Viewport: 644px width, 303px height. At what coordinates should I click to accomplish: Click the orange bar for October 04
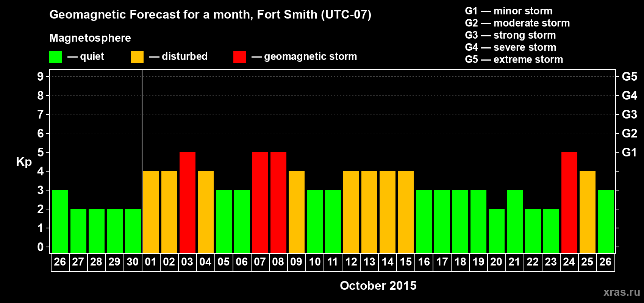tap(206, 212)
